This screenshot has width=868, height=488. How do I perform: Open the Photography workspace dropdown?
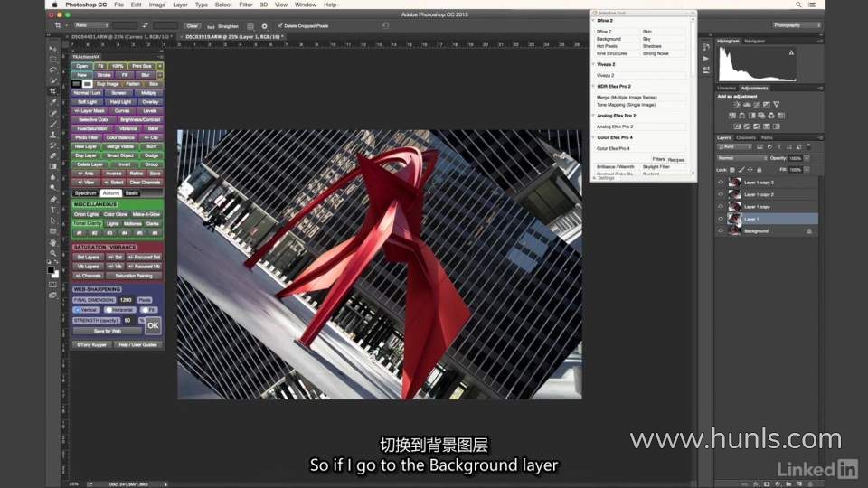click(x=797, y=25)
